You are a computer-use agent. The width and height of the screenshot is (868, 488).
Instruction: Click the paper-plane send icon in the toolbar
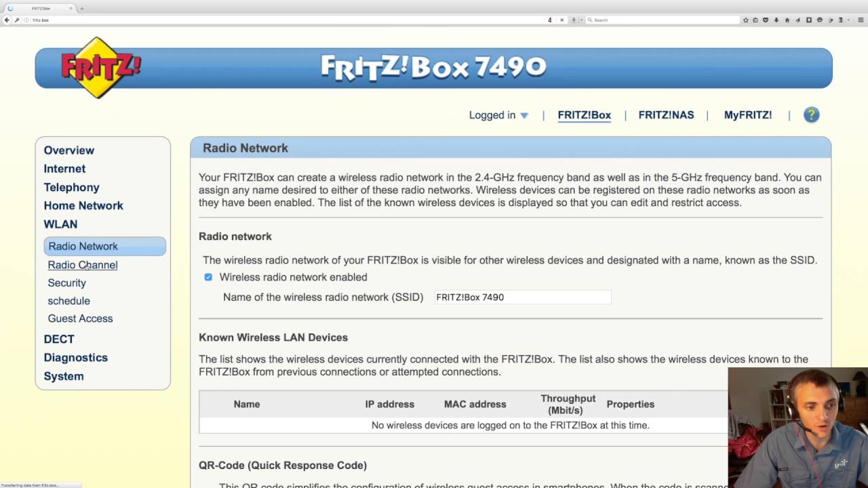coord(798,20)
